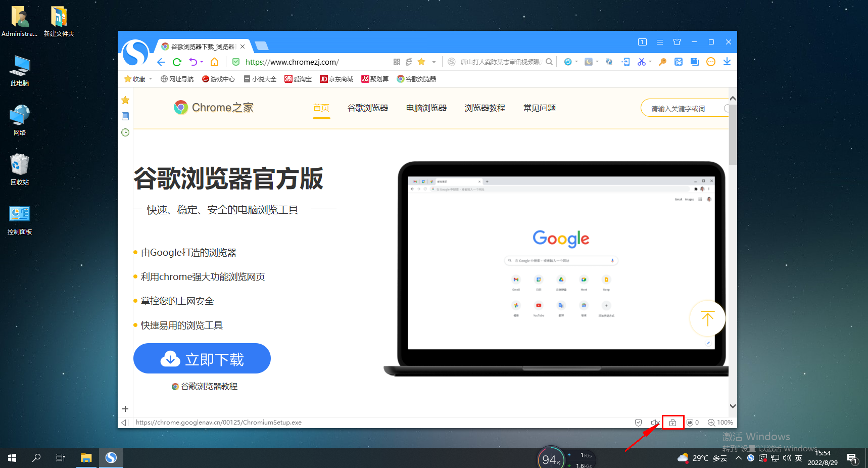Click the Chrome之家 site logo
The height and width of the screenshot is (468, 868).
click(x=213, y=107)
